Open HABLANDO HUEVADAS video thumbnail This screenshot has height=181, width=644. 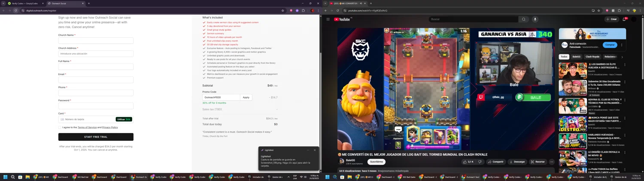[x=573, y=141]
